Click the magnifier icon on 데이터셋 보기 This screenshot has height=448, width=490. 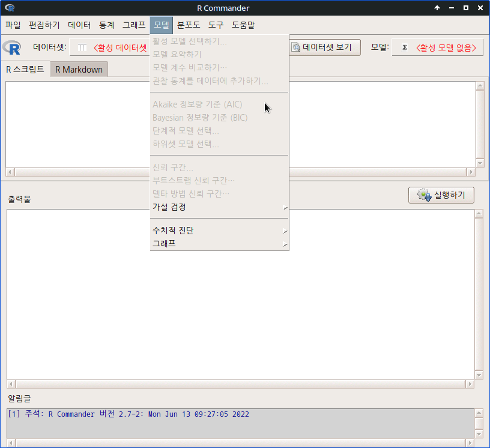coord(295,47)
